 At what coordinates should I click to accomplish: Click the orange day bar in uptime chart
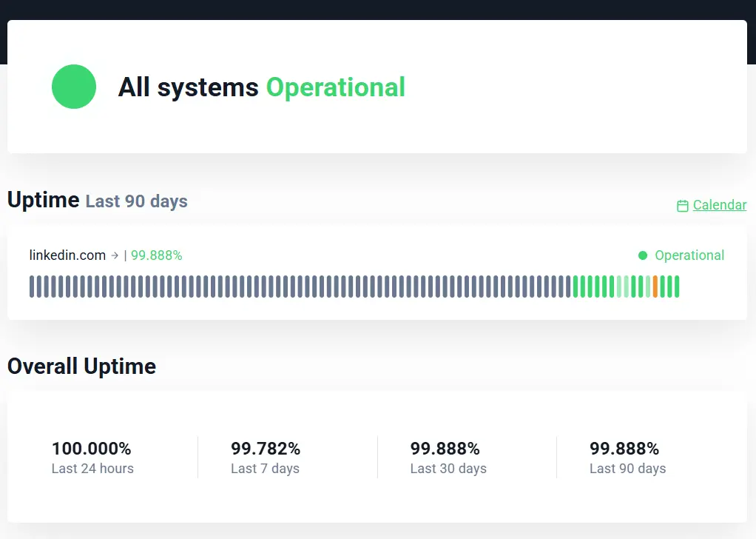pos(655,287)
